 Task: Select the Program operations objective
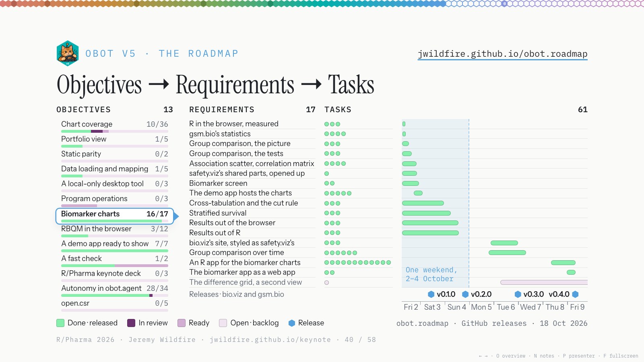coord(114,200)
